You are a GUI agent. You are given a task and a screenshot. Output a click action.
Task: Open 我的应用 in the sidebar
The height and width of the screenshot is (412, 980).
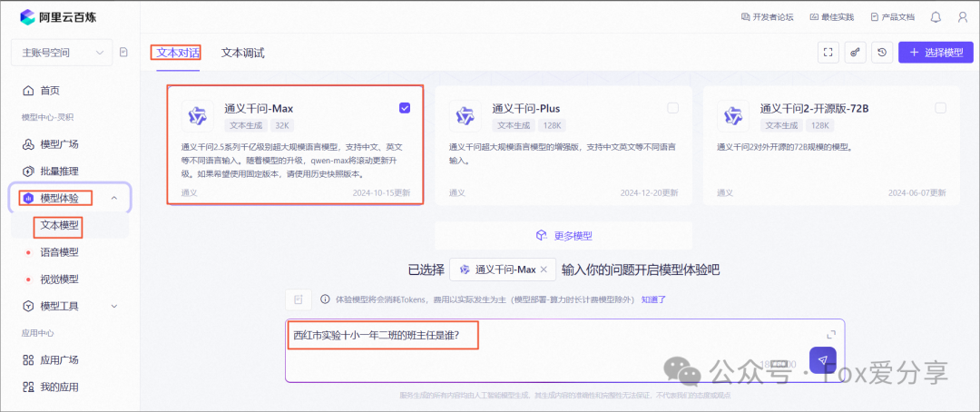[x=59, y=387]
